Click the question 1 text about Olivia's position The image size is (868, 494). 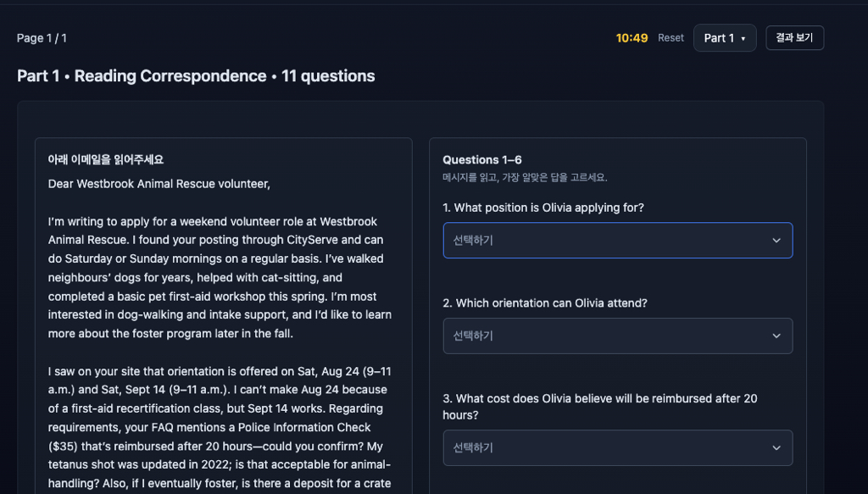[x=543, y=208]
